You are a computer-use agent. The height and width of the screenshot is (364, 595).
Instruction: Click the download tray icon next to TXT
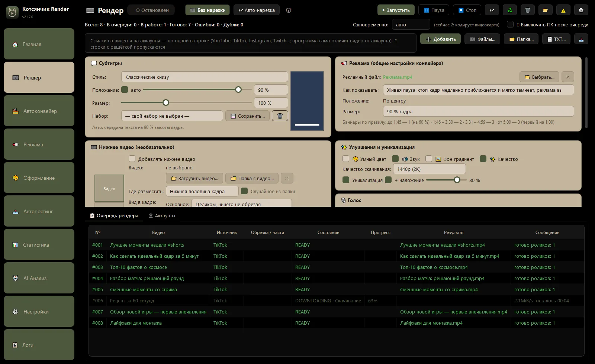point(581,39)
